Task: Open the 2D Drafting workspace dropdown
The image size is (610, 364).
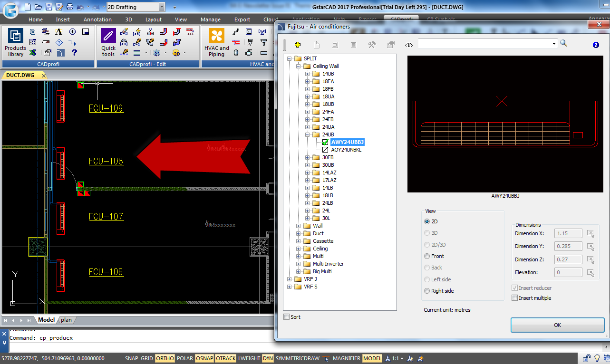Action: 162,7
